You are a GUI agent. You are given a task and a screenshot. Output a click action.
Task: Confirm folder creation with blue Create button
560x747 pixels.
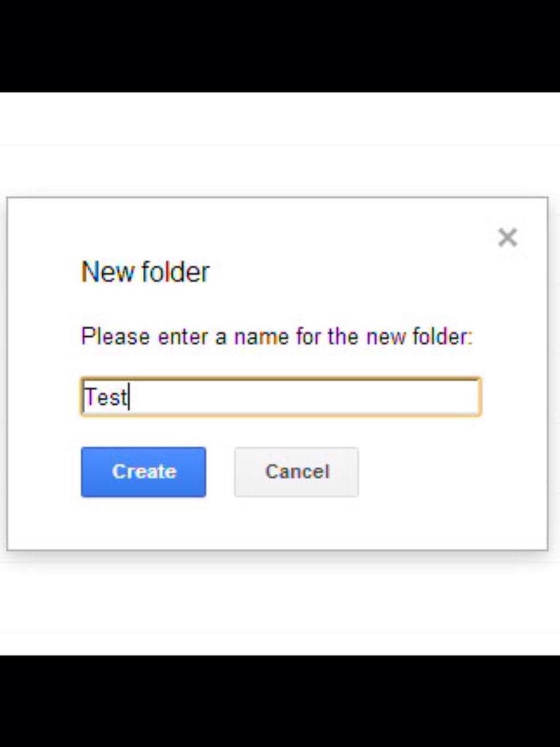click(x=143, y=472)
